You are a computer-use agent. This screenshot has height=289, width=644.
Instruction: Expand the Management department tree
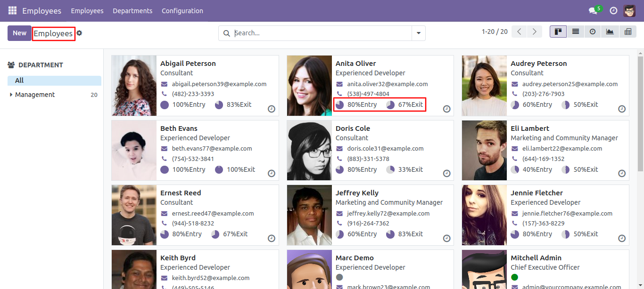(x=11, y=95)
